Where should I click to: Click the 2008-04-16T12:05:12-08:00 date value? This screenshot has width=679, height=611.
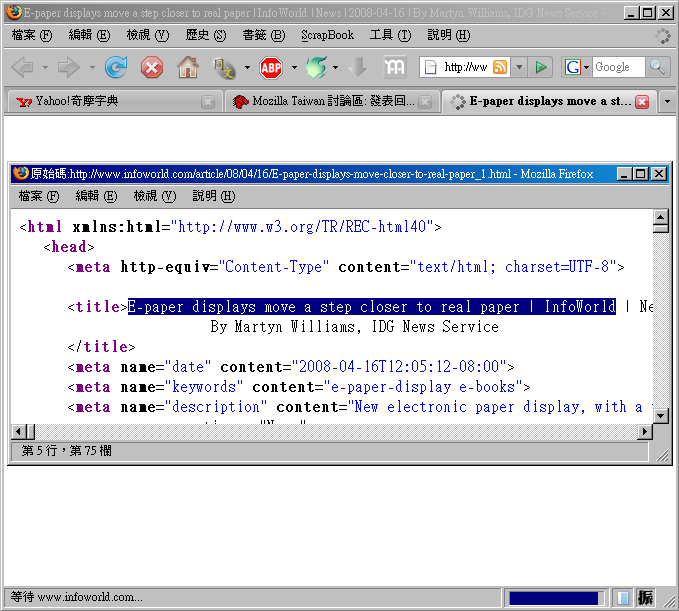[399, 367]
